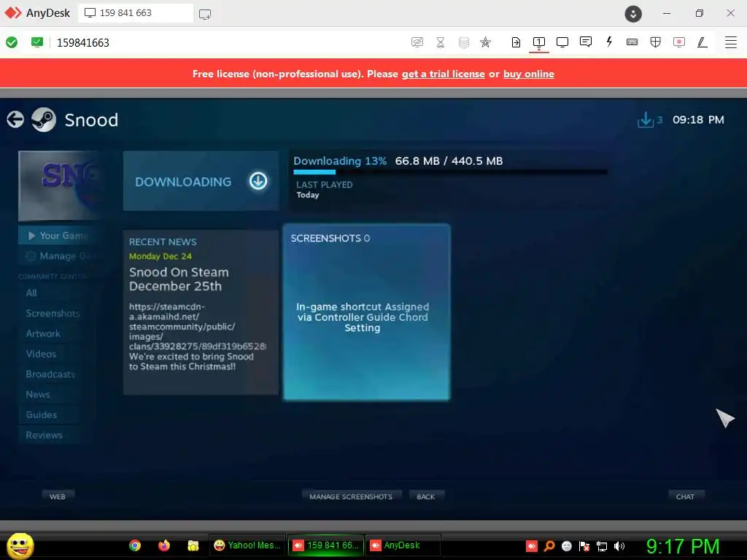The width and height of the screenshot is (747, 560).
Task: Open the file transfer icon
Action: point(516,42)
